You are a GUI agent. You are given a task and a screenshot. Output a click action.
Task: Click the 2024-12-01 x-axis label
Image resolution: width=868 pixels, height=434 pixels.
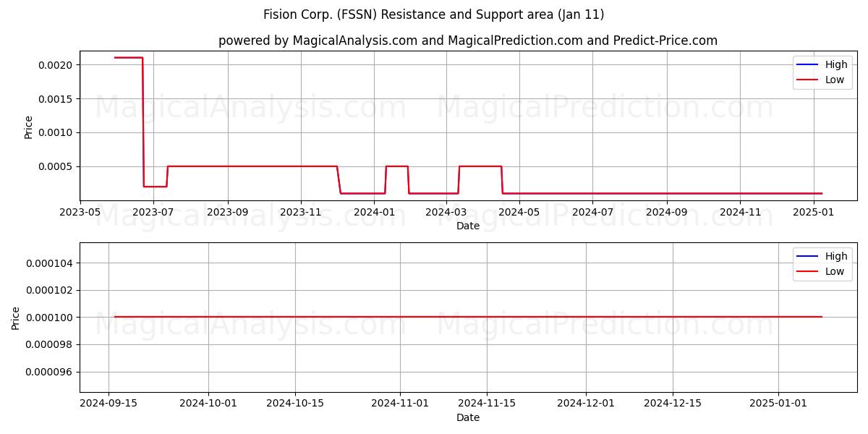(x=586, y=404)
